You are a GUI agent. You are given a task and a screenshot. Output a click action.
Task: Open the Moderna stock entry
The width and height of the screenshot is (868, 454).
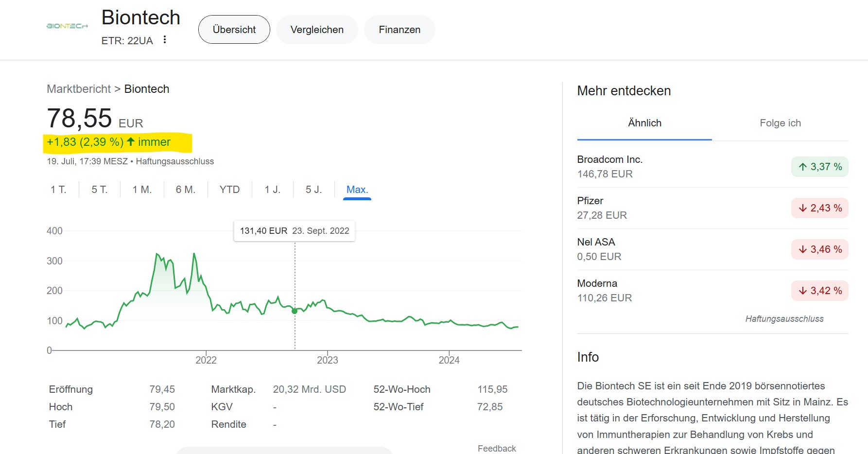pos(712,291)
